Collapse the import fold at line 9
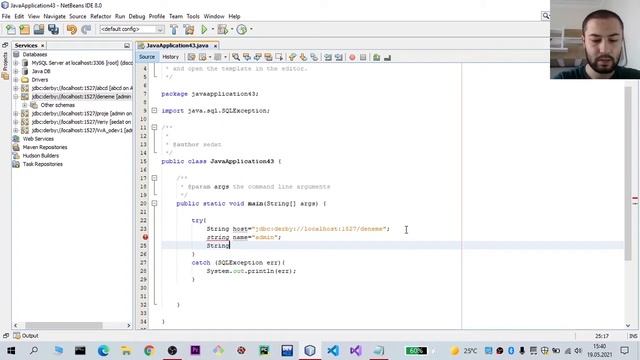Viewport: 640px width, 360px height. (154, 111)
